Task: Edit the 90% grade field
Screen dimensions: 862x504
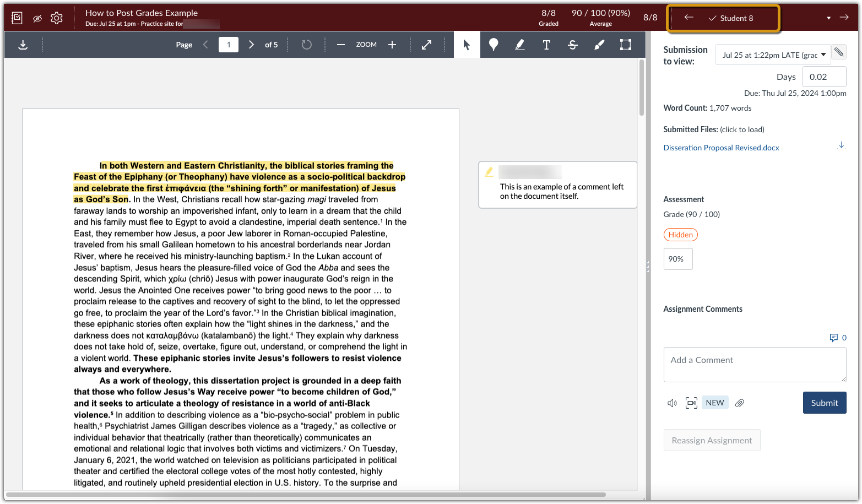Action: [678, 259]
